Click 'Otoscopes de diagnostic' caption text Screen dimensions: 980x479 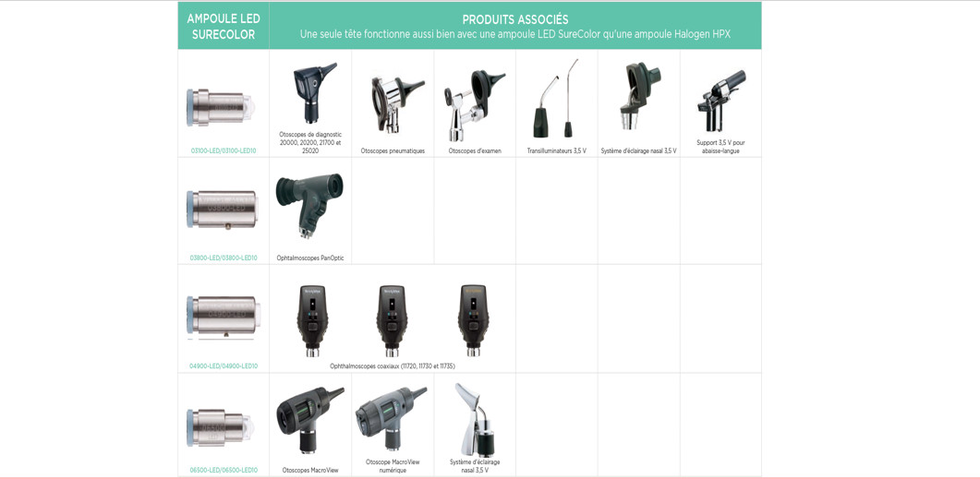(x=310, y=142)
